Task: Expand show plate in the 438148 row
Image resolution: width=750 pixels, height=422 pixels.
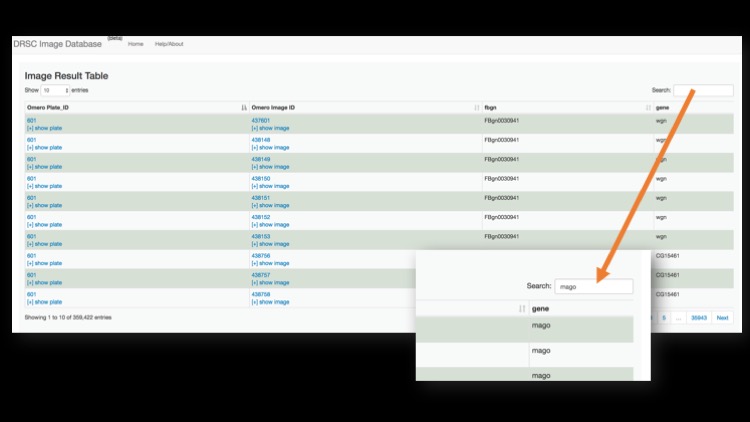Action: (x=44, y=147)
